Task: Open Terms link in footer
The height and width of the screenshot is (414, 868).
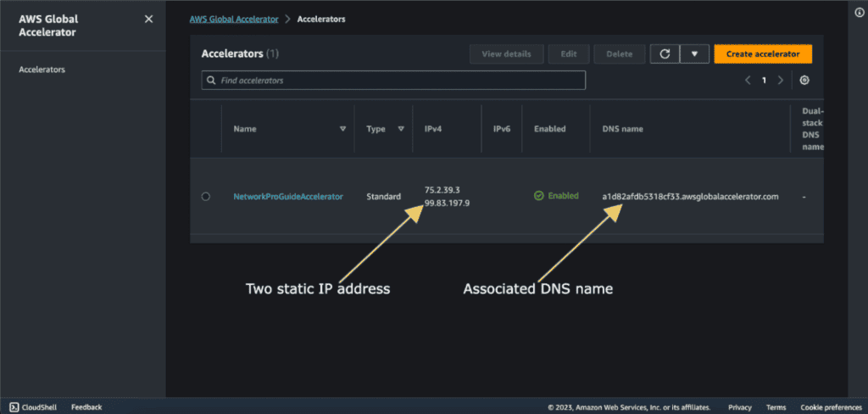Action: pos(776,407)
